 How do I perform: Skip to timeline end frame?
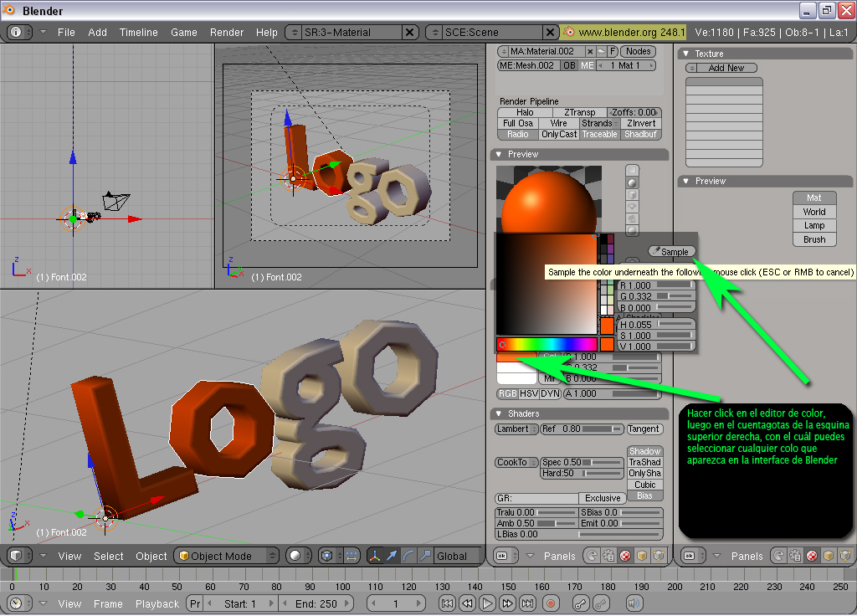[527, 603]
